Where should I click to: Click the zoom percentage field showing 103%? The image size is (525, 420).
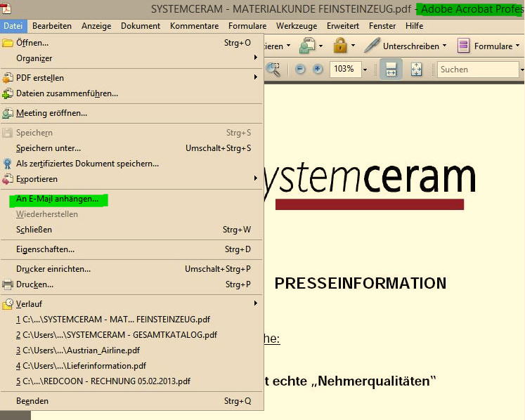tap(345, 70)
